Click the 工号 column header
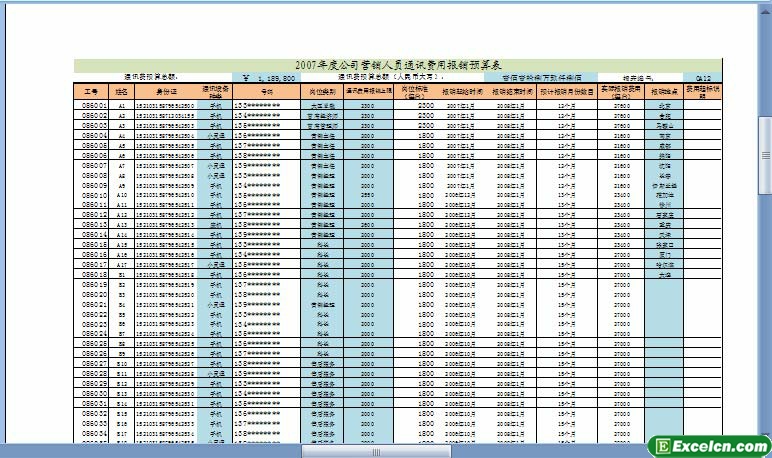Viewport: 772px width, 458px height. [91, 92]
